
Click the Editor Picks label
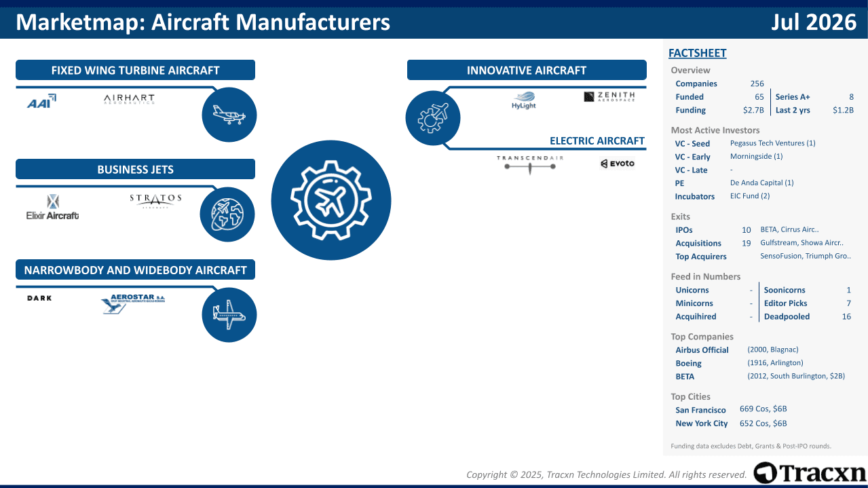pyautogui.click(x=785, y=303)
